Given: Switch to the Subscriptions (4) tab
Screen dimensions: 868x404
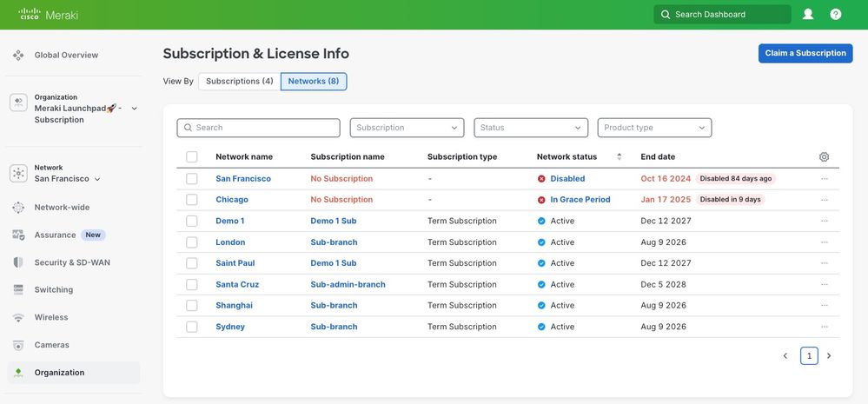Looking at the screenshot, I should (x=240, y=82).
